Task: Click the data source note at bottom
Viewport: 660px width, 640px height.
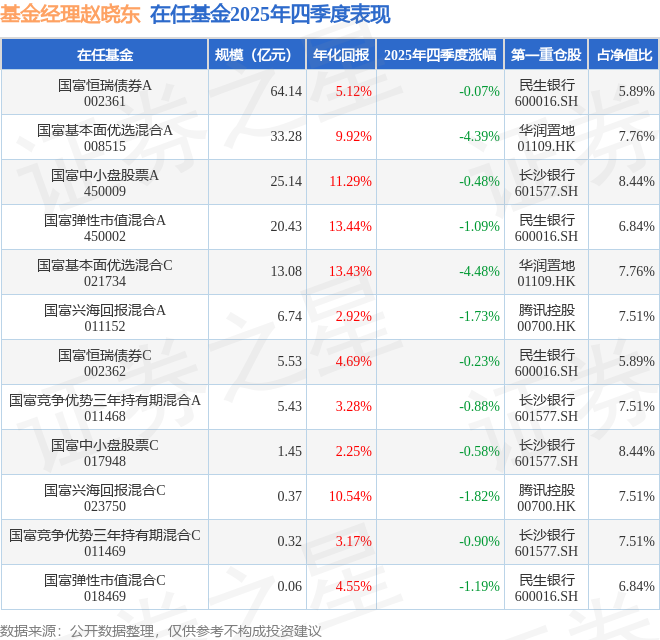Action: tap(160, 631)
